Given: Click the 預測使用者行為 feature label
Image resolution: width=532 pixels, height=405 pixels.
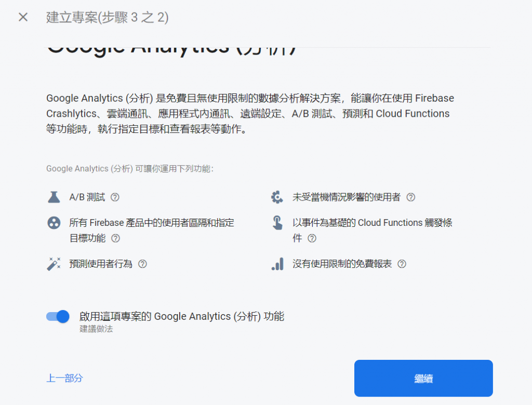Looking at the screenshot, I should tap(101, 264).
